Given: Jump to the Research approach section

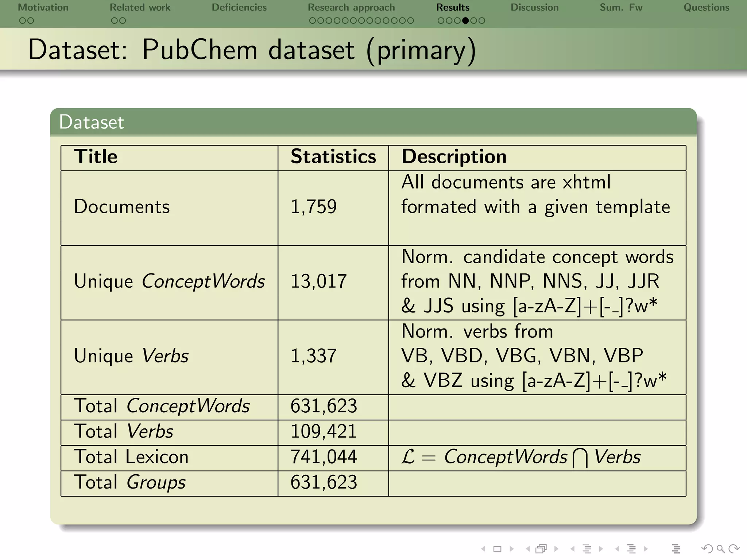Looking at the screenshot, I should click(351, 7).
